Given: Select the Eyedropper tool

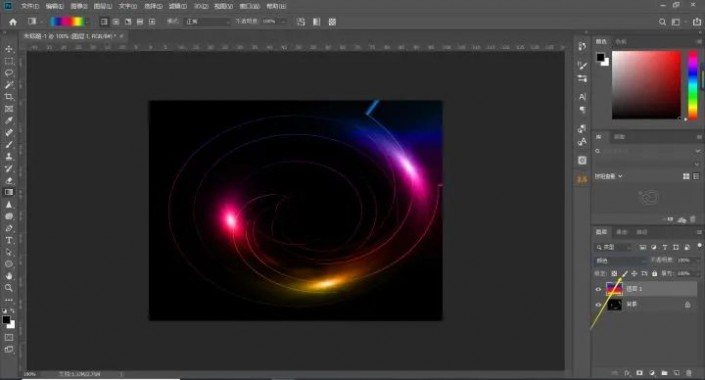Looking at the screenshot, I should pyautogui.click(x=9, y=121).
